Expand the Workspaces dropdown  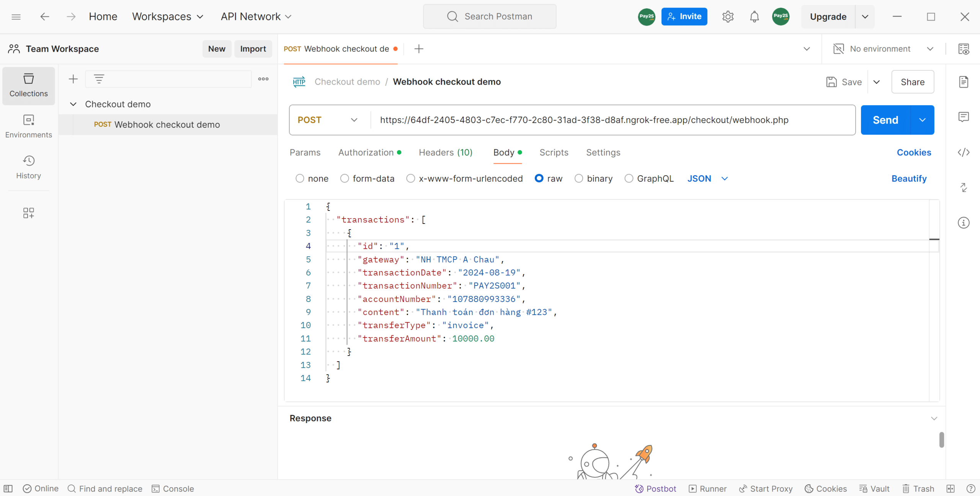168,16
